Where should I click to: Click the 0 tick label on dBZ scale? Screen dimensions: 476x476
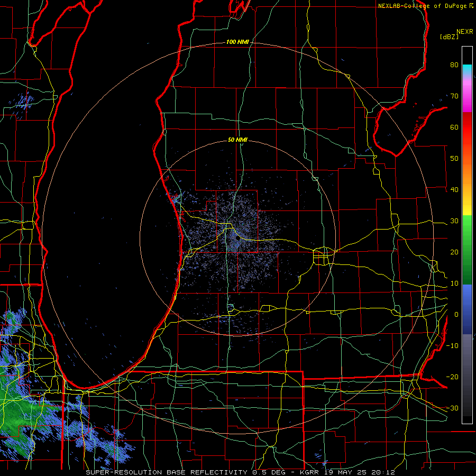click(x=456, y=315)
